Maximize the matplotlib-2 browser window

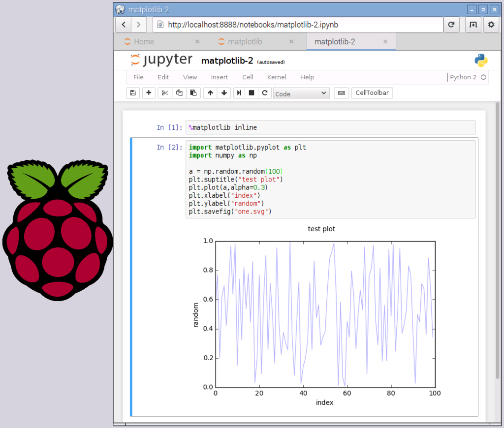(x=483, y=10)
